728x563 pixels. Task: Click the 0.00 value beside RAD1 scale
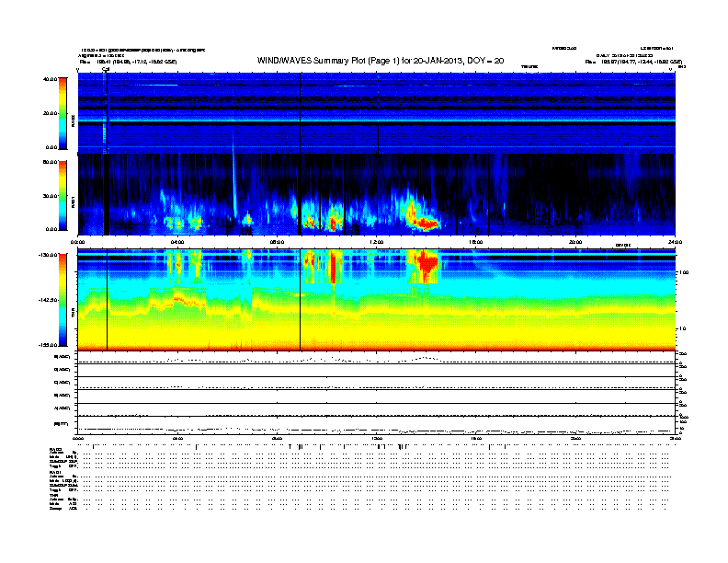51,229
